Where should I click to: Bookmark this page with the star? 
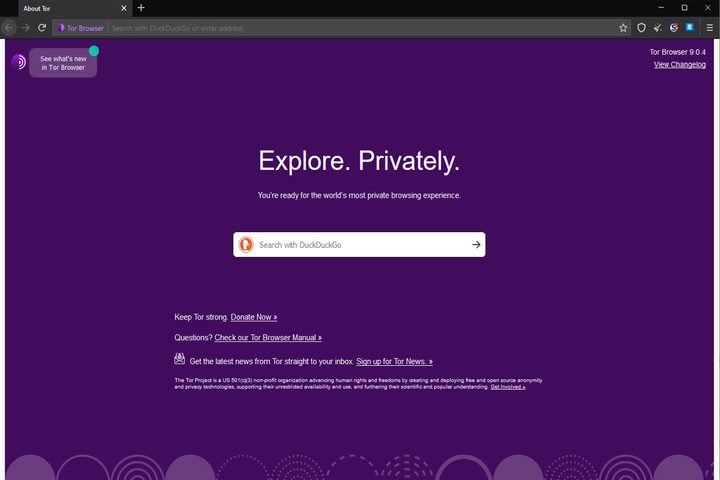623,28
